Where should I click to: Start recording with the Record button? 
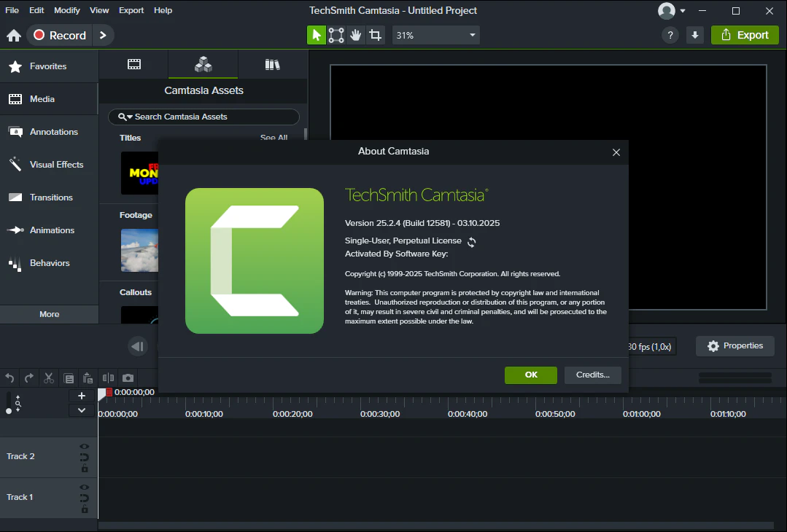click(60, 35)
